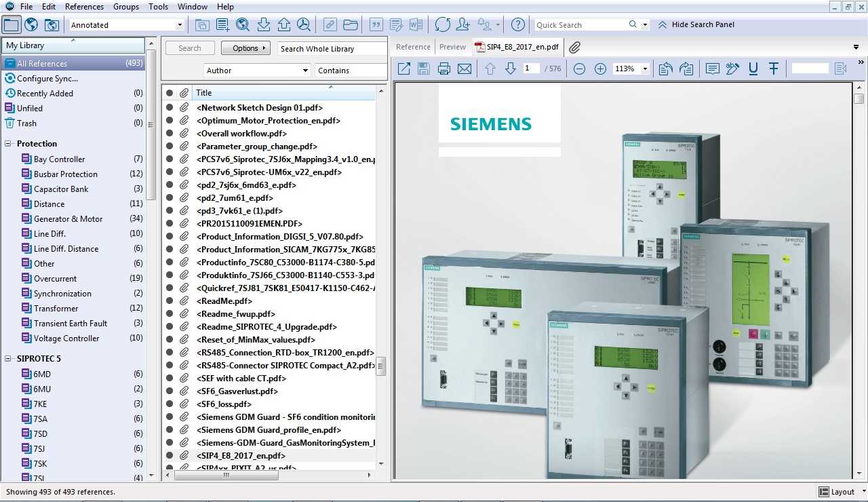Click the Return to Word Processor icon

(x=416, y=25)
